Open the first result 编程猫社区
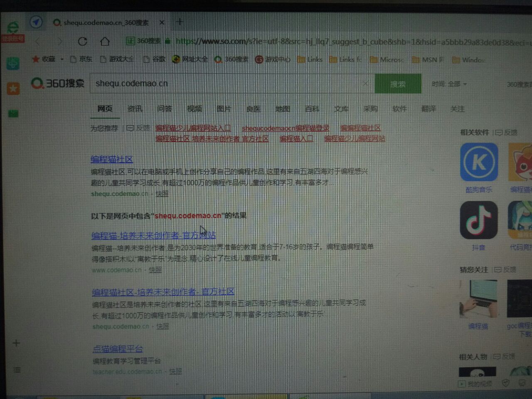 [x=112, y=159]
